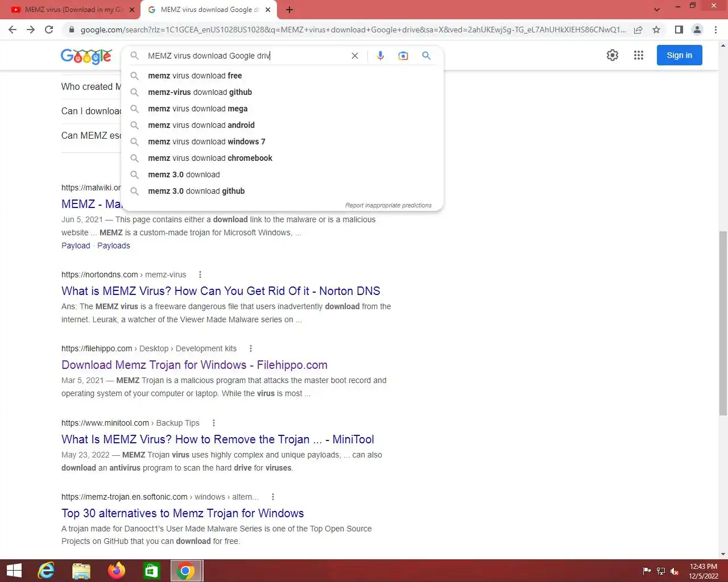Choose suggestion 'memz 3.0 download github'

point(283,191)
